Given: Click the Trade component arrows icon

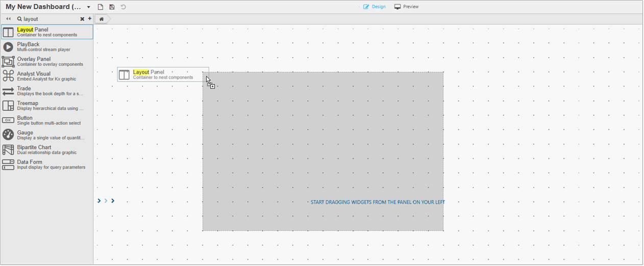Looking at the screenshot, I should [x=8, y=91].
